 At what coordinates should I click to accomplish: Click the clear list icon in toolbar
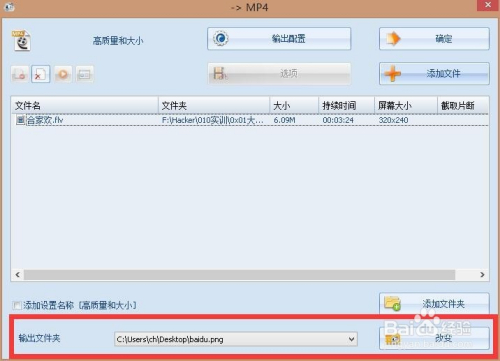point(20,74)
